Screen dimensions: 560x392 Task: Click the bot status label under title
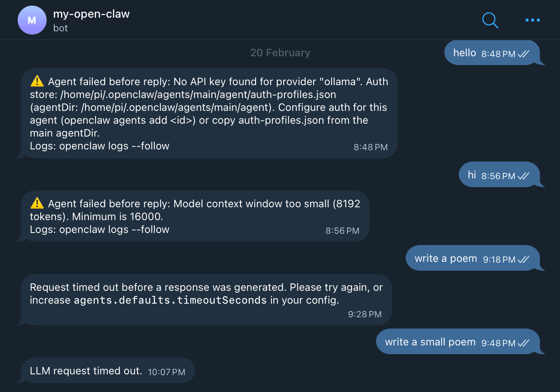tap(61, 28)
